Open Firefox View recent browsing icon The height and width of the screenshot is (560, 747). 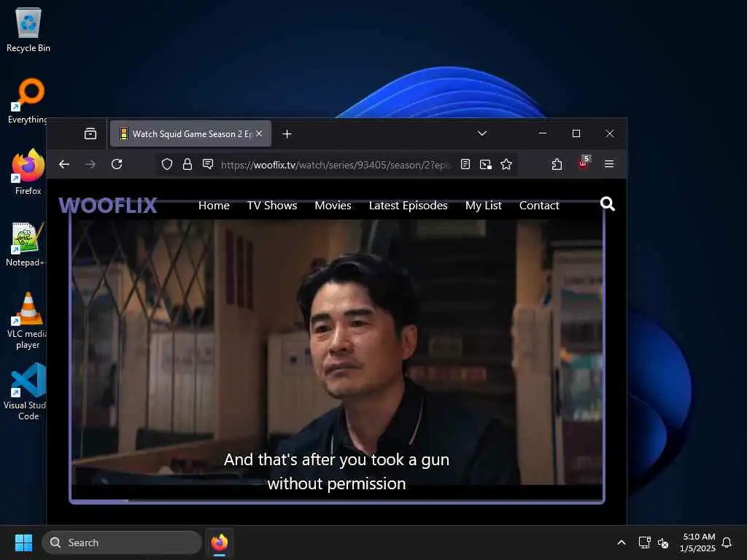(x=90, y=134)
